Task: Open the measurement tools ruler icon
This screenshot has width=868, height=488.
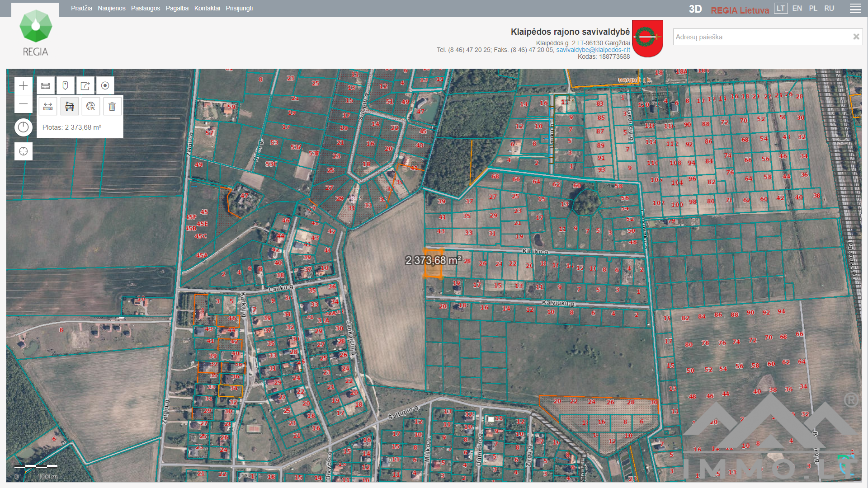Action: (x=46, y=85)
